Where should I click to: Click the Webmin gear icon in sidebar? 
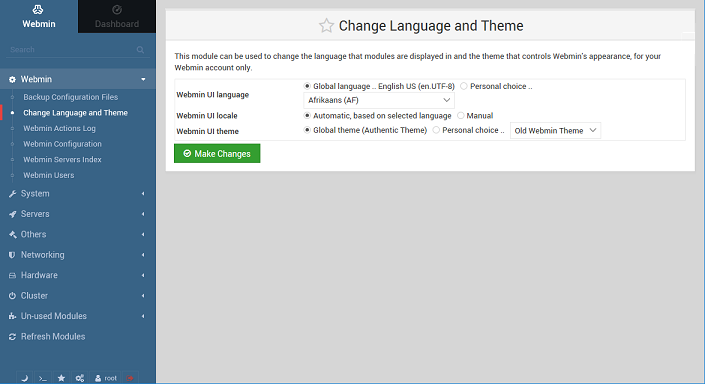12,79
